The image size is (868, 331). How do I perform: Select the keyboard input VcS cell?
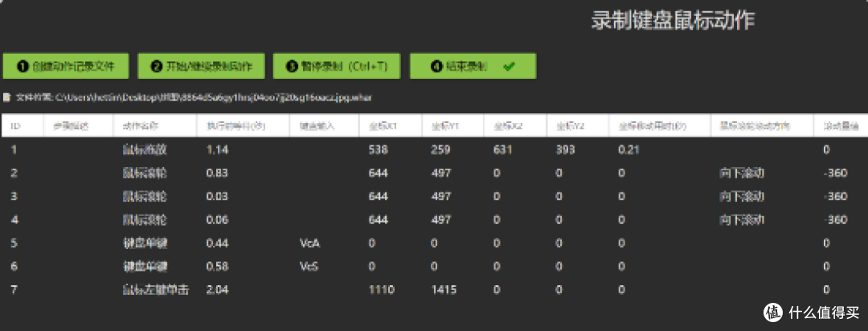click(309, 266)
